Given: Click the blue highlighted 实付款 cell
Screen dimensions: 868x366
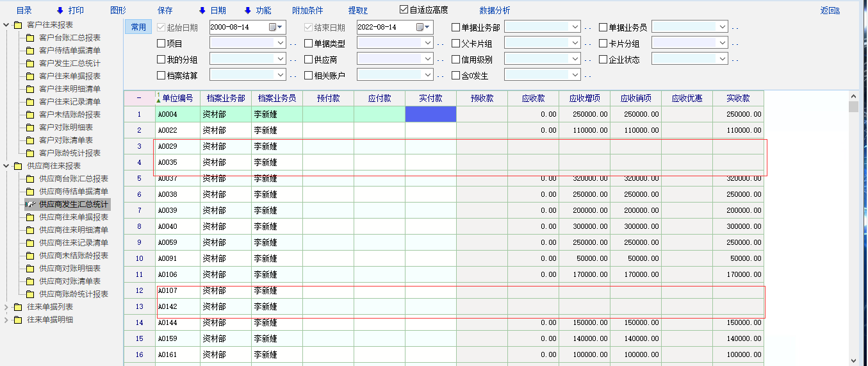Looking at the screenshot, I should [430, 114].
